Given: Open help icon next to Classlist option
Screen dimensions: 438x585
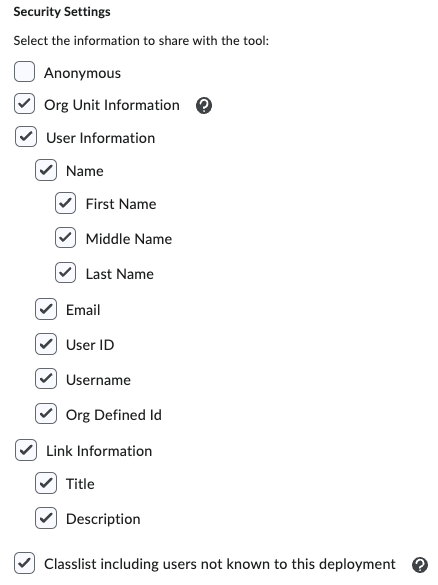Looking at the screenshot, I should coord(420,564).
